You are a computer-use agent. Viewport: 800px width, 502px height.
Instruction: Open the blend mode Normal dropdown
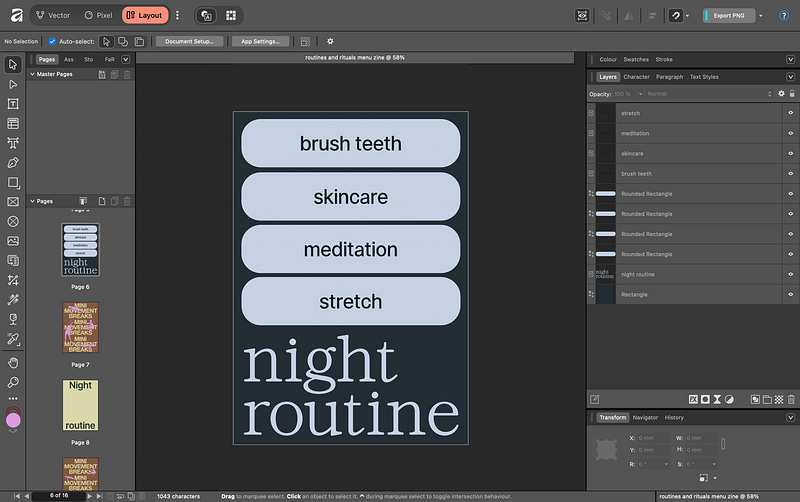coord(700,93)
